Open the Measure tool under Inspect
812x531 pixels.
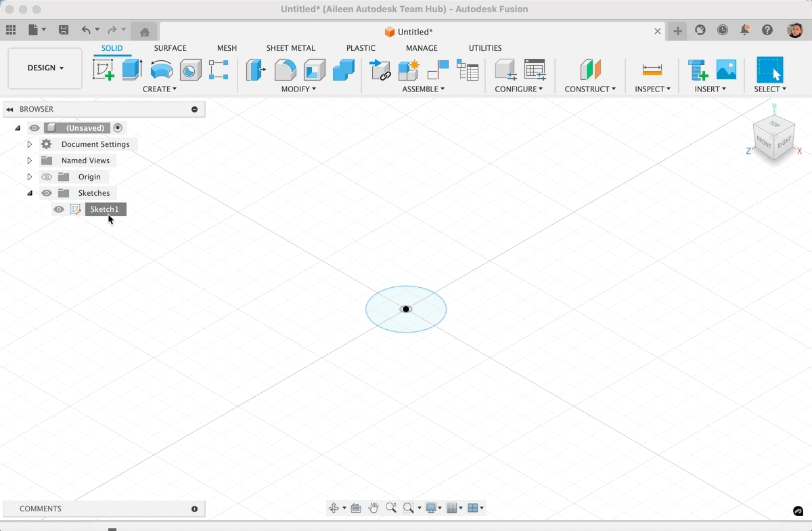(x=650, y=69)
